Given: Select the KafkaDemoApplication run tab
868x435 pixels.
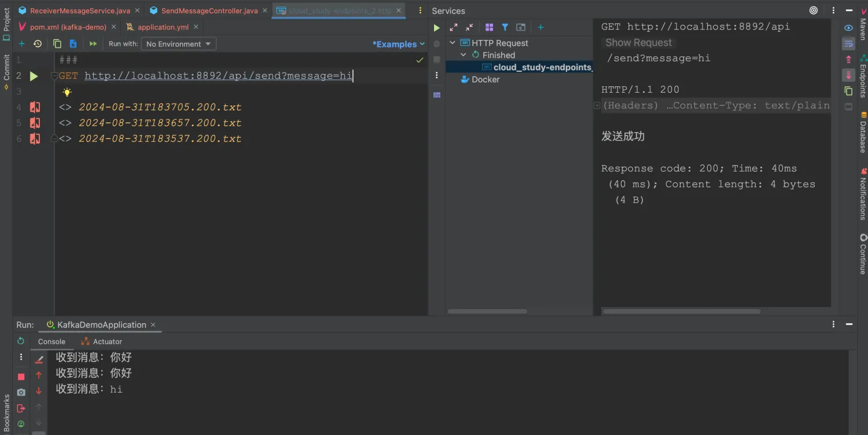Looking at the screenshot, I should click(102, 325).
